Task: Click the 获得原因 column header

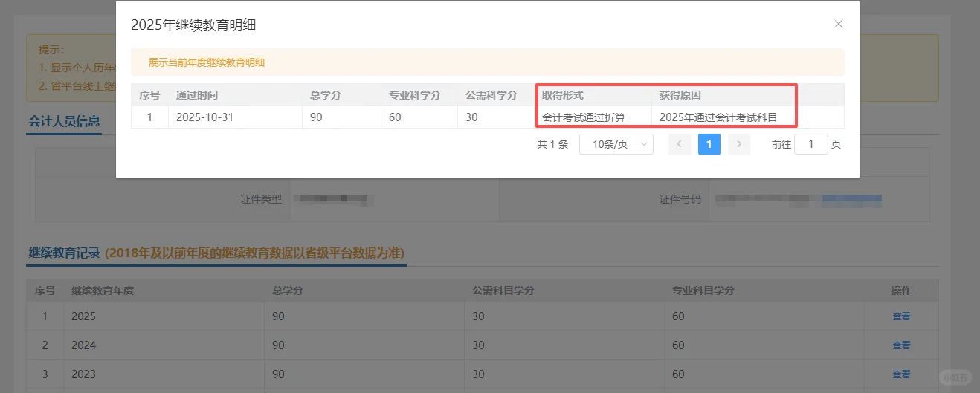Action: pos(680,95)
